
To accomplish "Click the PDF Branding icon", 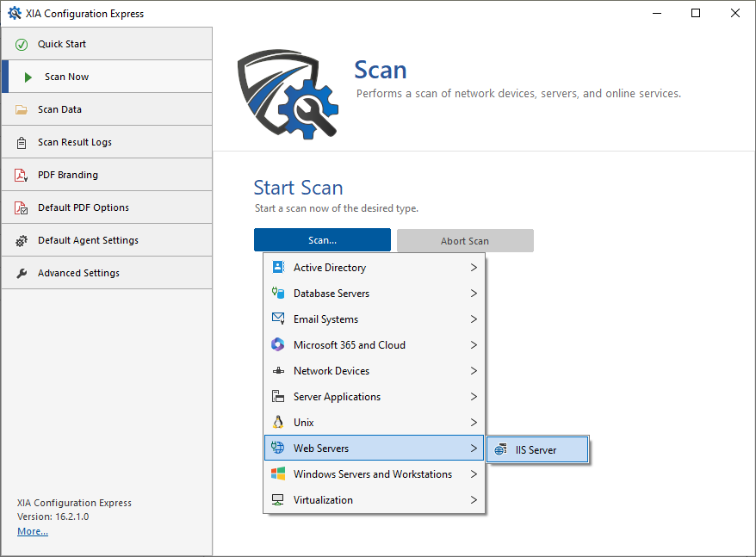I will click(x=22, y=175).
